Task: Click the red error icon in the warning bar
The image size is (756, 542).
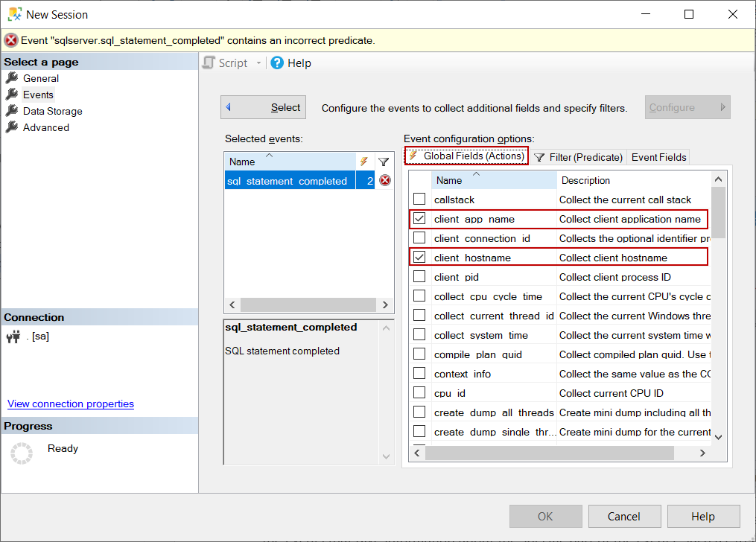Action: pos(10,40)
